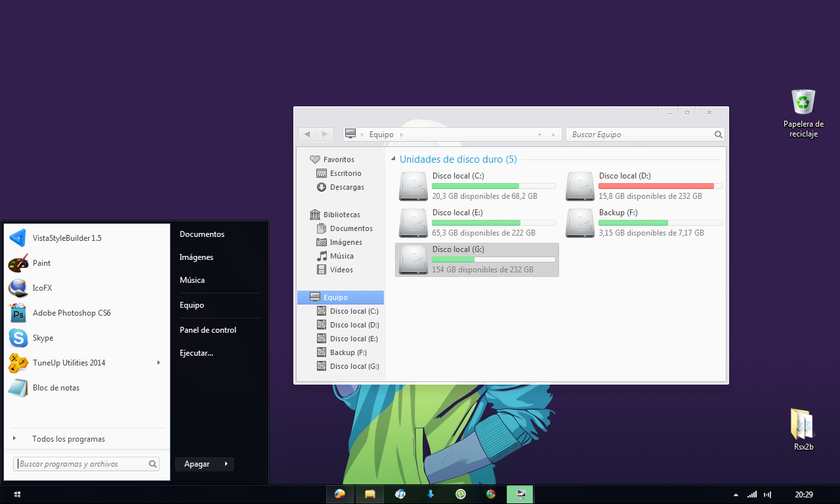Open Firefox from the taskbar
The height and width of the screenshot is (504, 840).
340,494
